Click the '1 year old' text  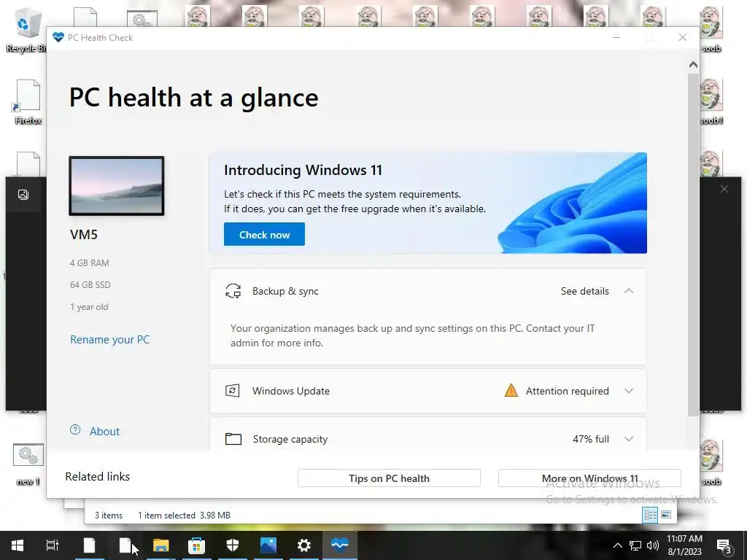89,307
